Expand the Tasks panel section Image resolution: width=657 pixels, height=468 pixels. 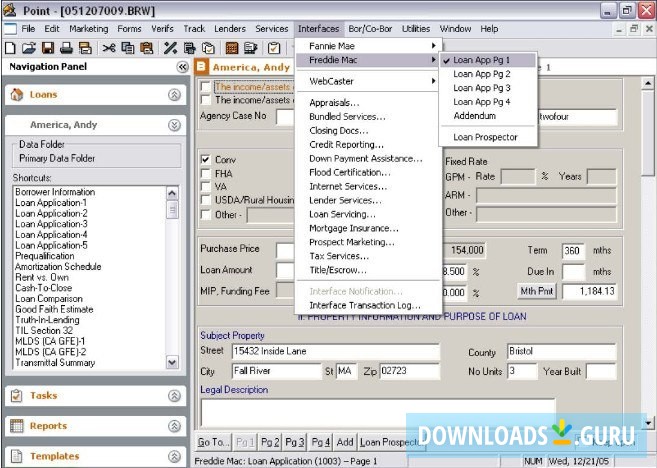click(x=174, y=396)
